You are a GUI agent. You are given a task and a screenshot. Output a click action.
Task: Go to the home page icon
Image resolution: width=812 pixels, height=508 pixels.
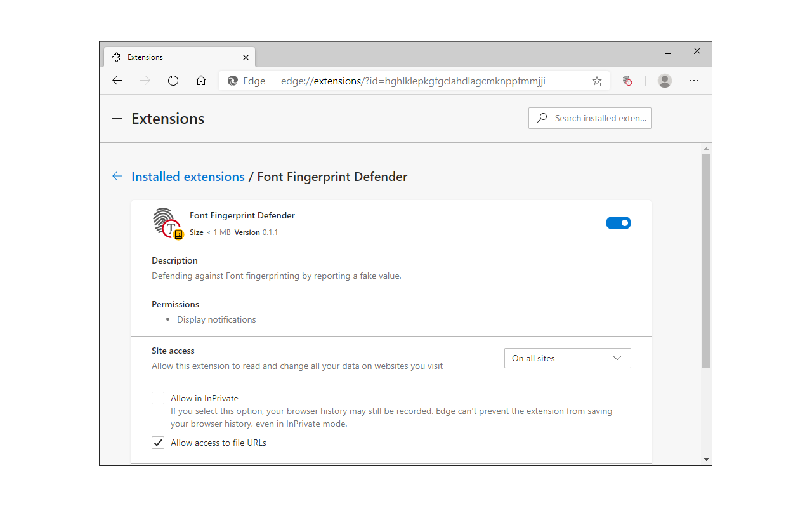click(x=201, y=81)
